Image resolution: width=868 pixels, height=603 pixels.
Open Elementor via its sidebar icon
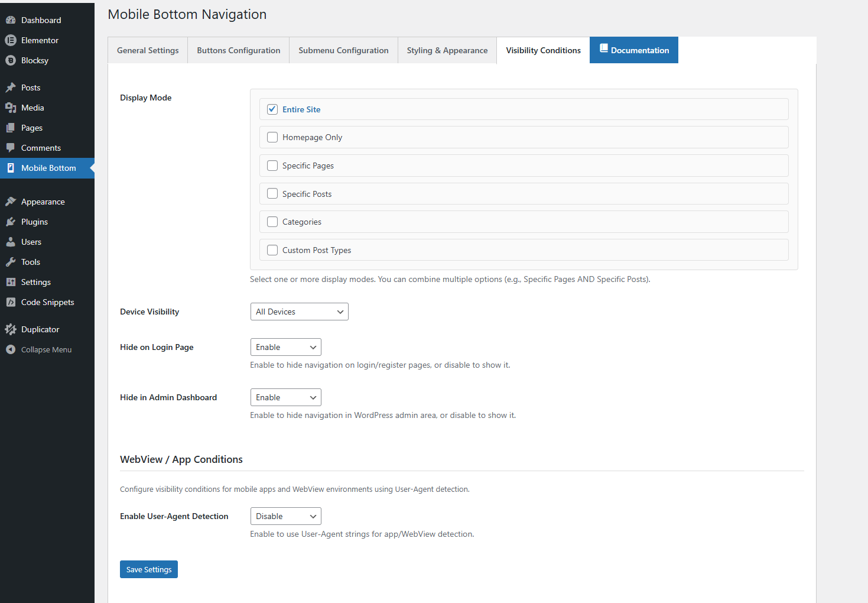pyautogui.click(x=11, y=40)
